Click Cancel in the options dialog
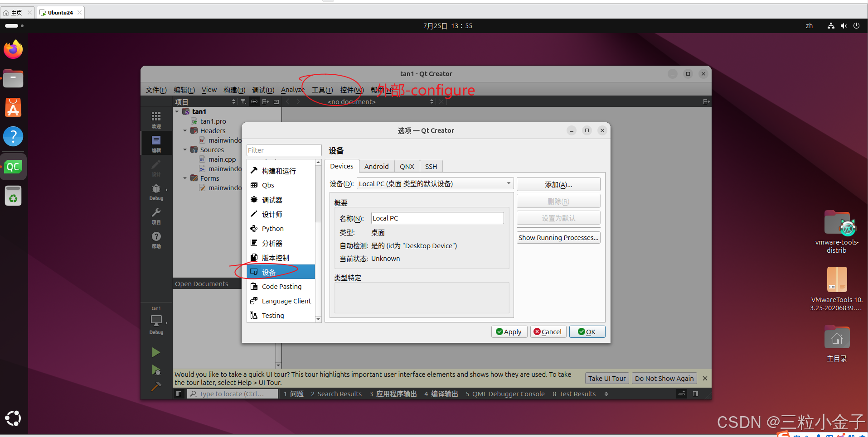 point(548,331)
